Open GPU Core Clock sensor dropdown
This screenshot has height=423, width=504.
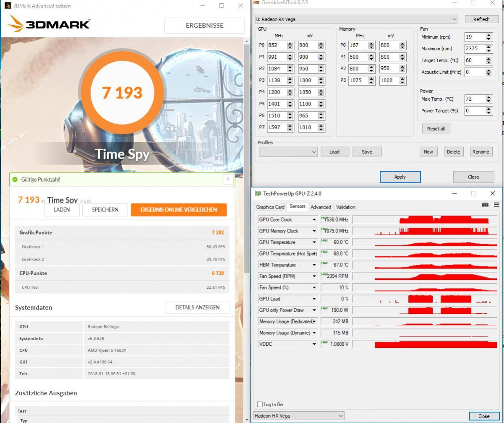pyautogui.click(x=314, y=219)
